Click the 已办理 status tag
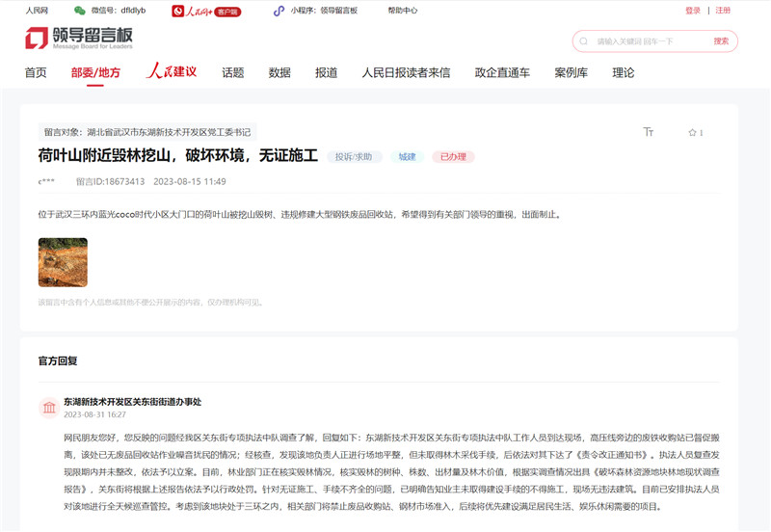Viewport: 771px width, 532px height. (453, 157)
